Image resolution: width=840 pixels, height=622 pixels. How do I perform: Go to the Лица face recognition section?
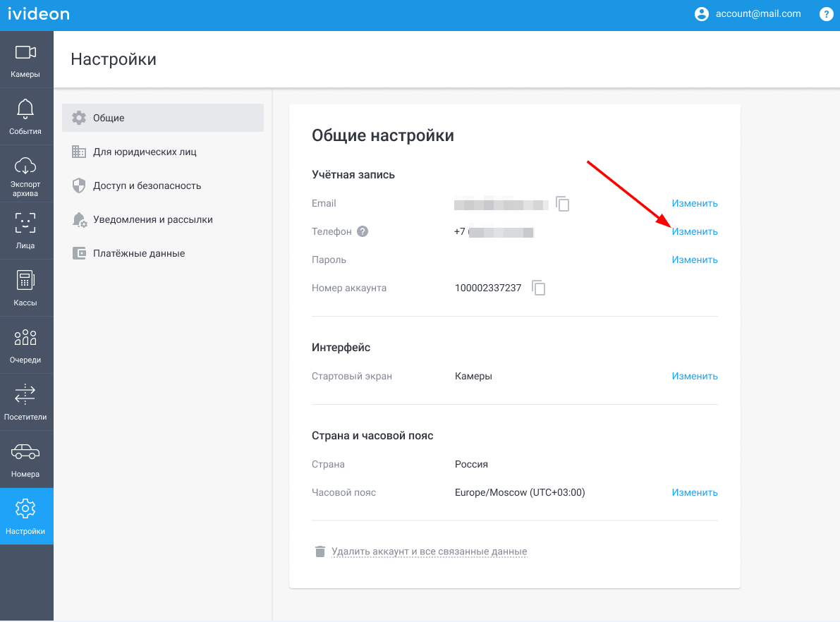25,231
